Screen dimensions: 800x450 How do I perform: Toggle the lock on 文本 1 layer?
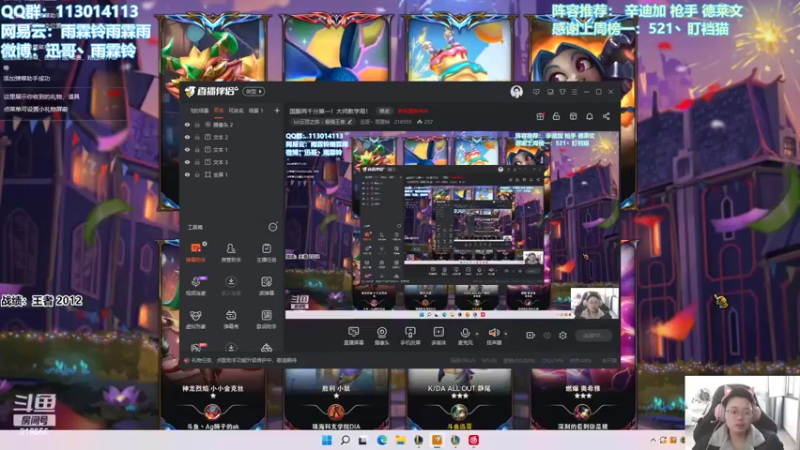coord(197,149)
